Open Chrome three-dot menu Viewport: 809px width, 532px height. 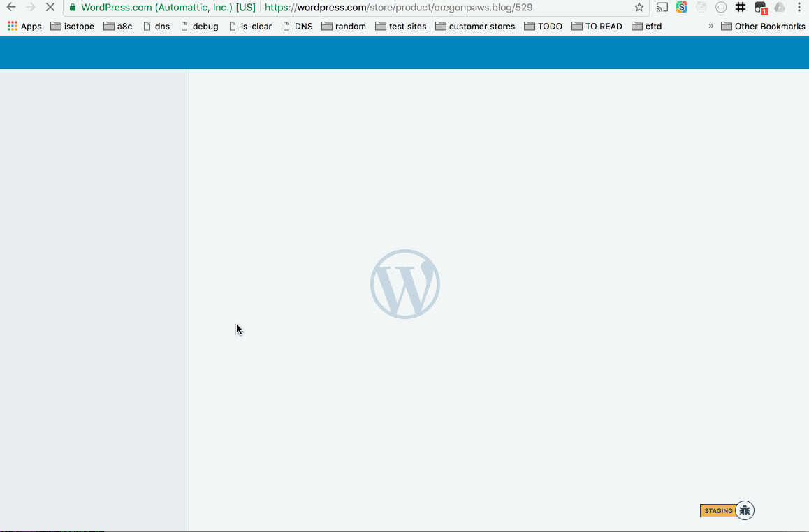(799, 7)
